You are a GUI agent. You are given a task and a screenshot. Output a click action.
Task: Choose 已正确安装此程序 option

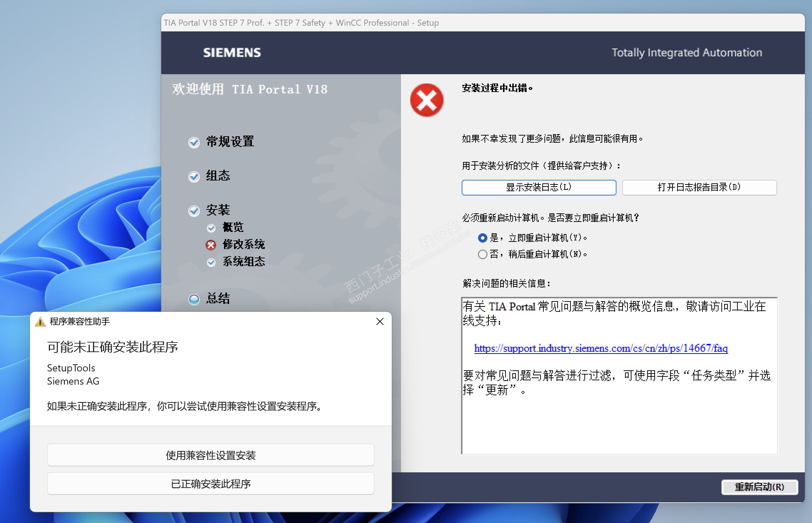pyautogui.click(x=210, y=484)
